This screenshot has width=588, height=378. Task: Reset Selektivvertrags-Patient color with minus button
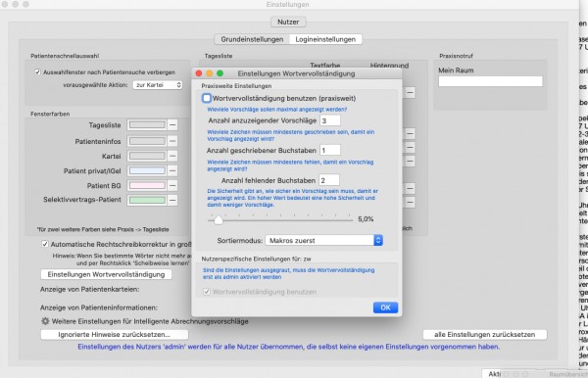coord(172,200)
